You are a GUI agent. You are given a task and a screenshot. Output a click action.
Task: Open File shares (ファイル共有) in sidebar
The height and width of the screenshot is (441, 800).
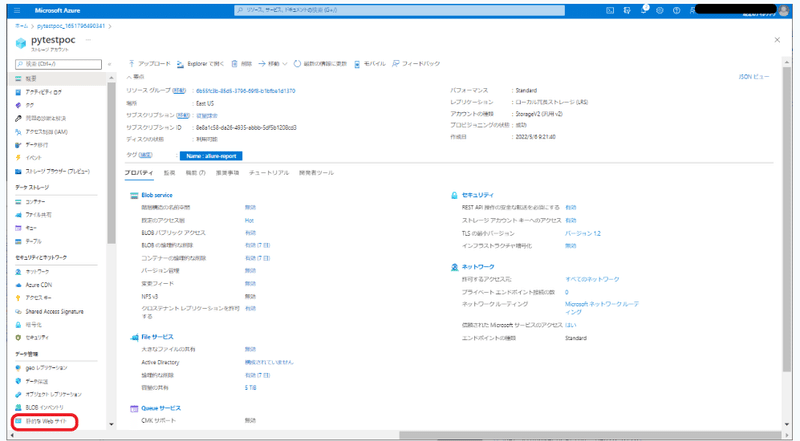point(38,215)
